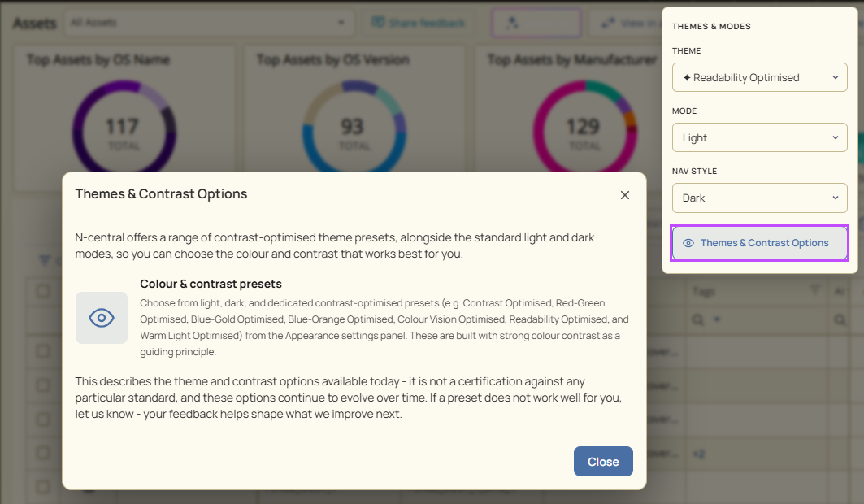The height and width of the screenshot is (504, 864).
Task: Click the 'Top Assets by OS Name' title
Action: 98,59
